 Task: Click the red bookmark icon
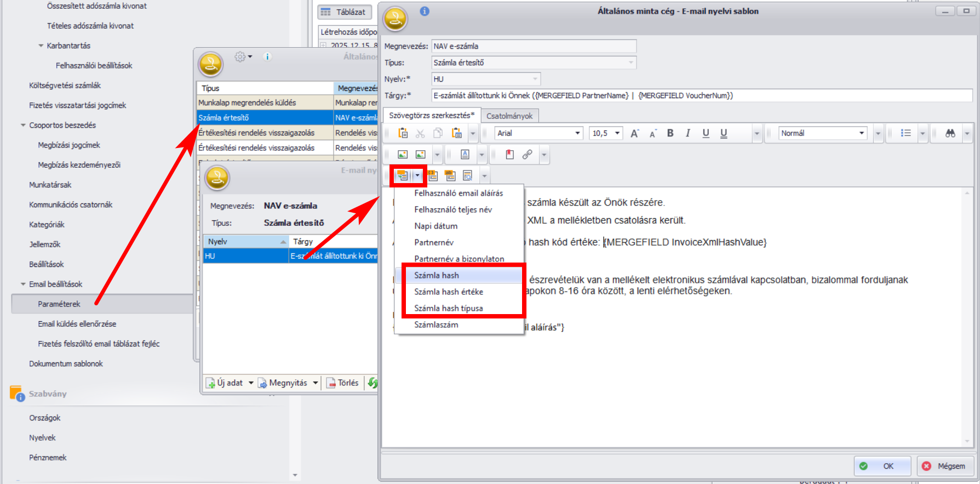click(509, 155)
